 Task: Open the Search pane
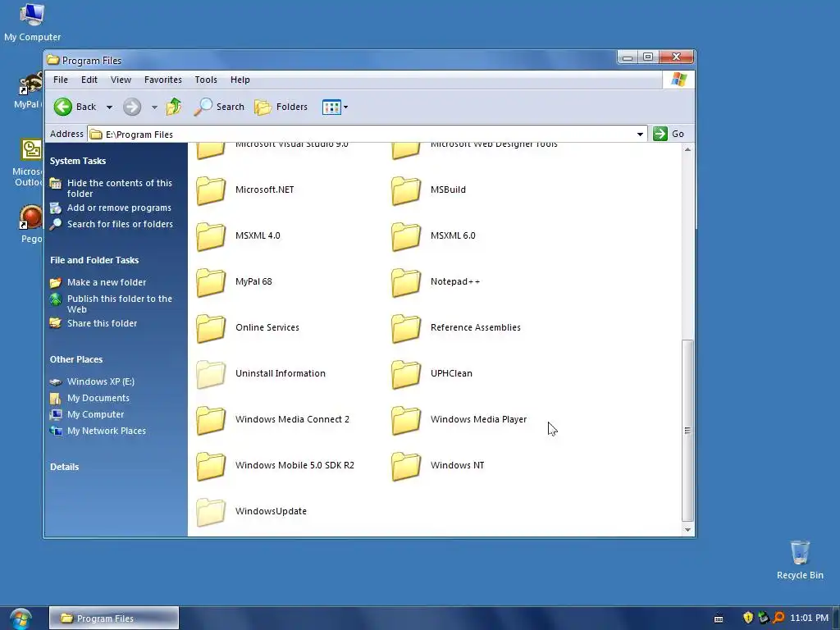tap(219, 107)
